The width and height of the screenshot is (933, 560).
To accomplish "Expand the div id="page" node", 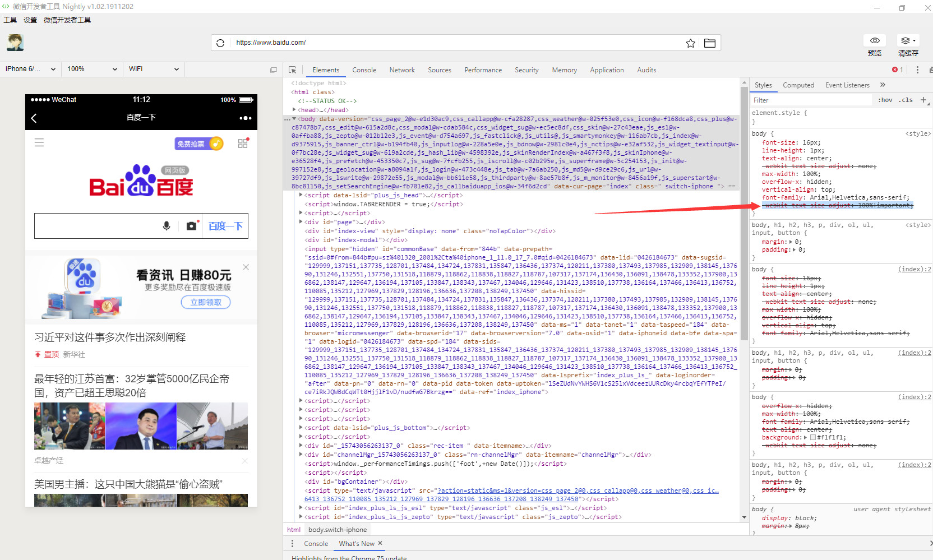I will pyautogui.click(x=301, y=222).
